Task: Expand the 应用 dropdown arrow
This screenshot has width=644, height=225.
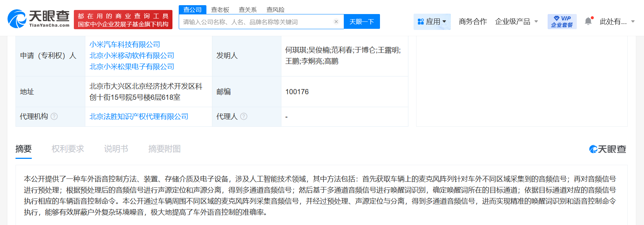Action: pyautogui.click(x=444, y=22)
